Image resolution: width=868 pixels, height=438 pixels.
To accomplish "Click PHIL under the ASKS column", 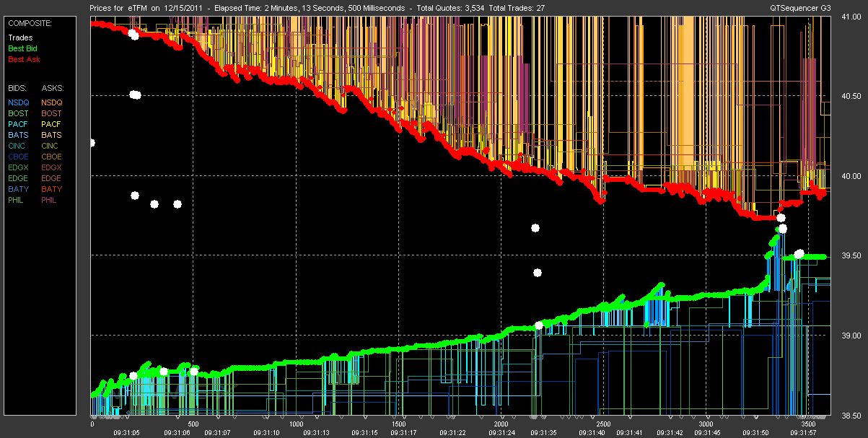I will [51, 200].
